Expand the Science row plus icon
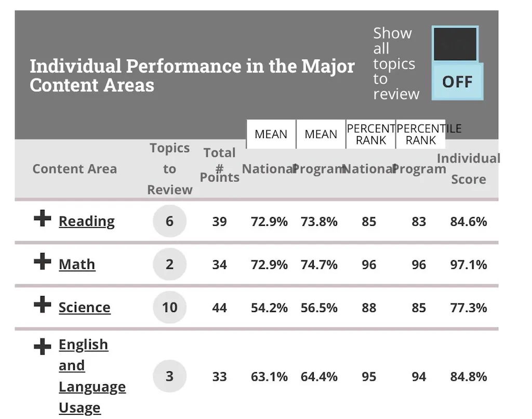 (x=42, y=305)
